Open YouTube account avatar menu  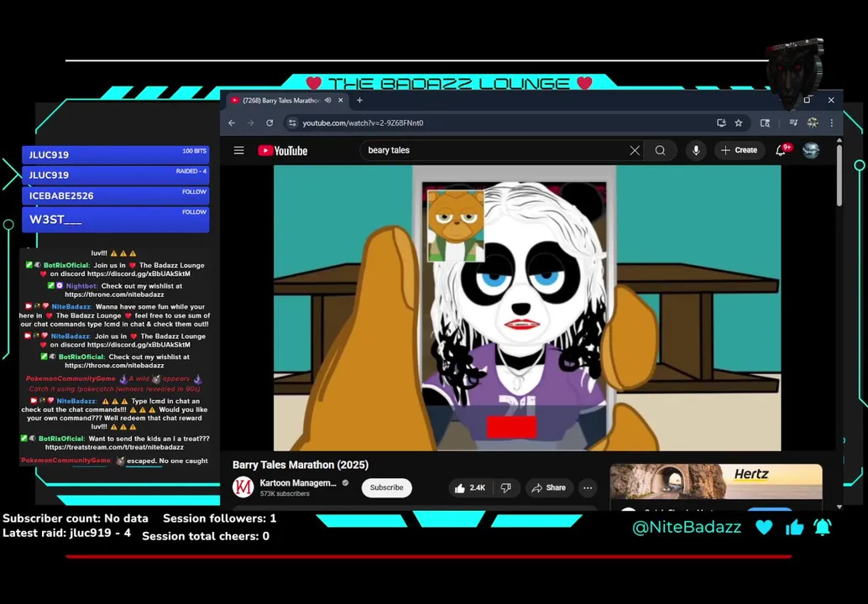click(x=811, y=150)
